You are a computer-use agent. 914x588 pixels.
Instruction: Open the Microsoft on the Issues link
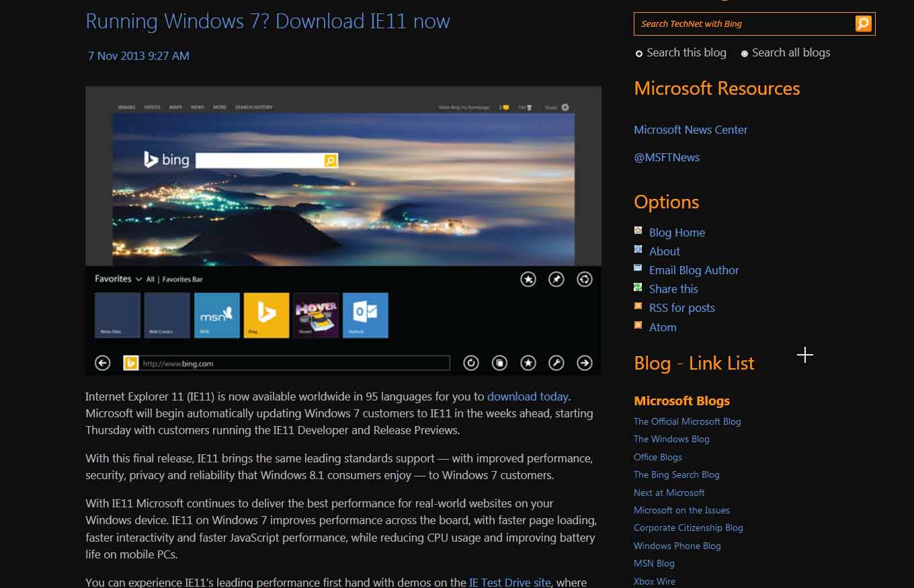681,510
